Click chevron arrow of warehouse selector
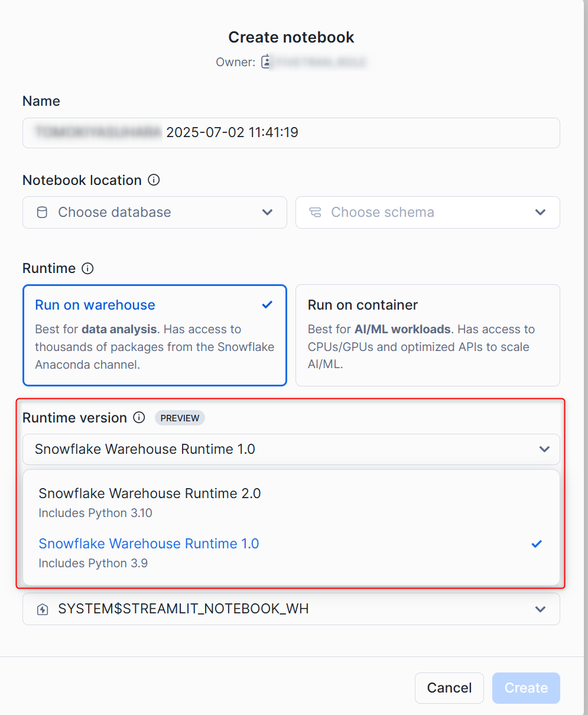 (x=540, y=609)
